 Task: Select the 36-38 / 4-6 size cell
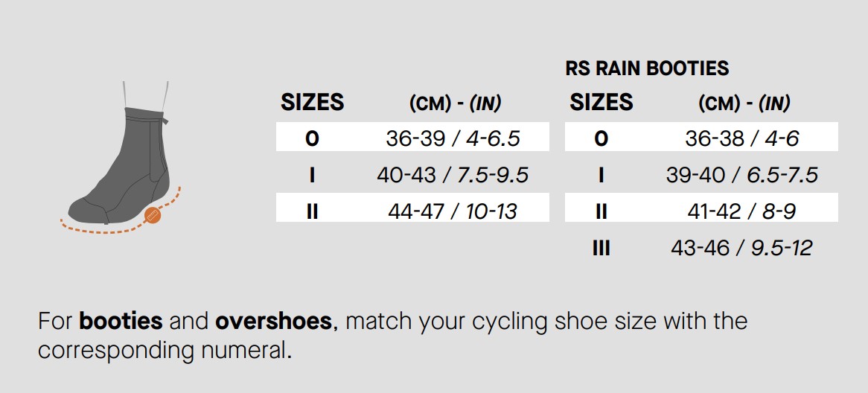(741, 138)
